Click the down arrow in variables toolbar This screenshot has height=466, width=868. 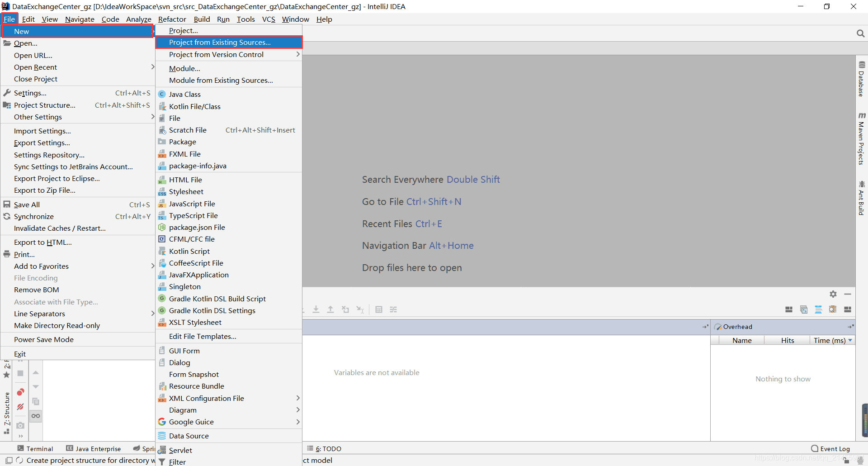36,387
